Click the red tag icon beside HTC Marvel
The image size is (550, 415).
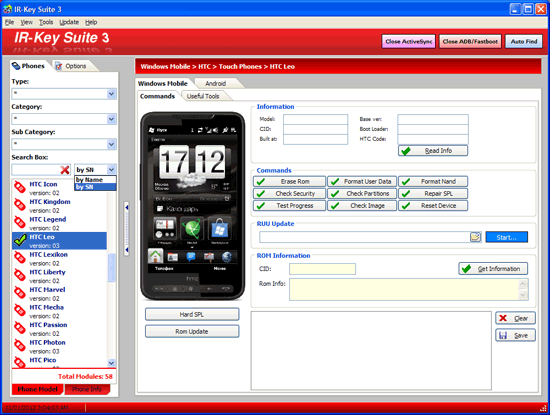pos(20,293)
